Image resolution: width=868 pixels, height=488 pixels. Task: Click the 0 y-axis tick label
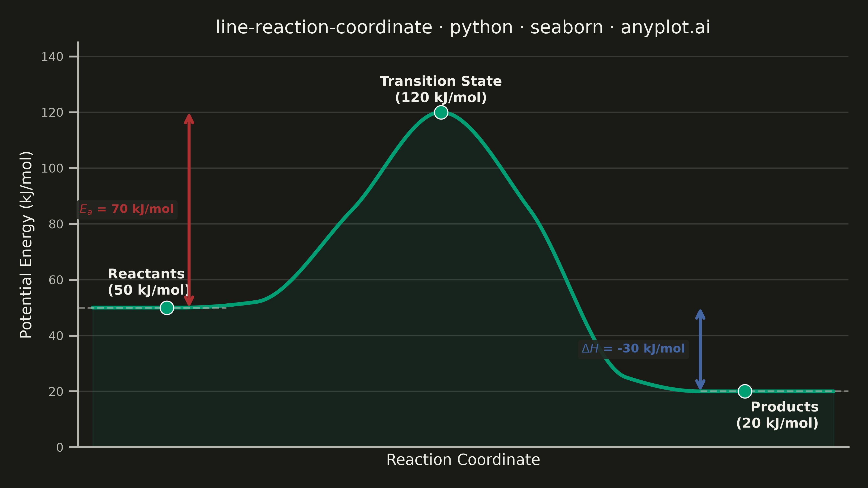60,448
